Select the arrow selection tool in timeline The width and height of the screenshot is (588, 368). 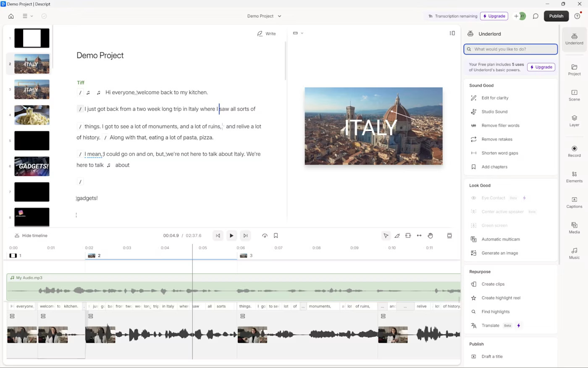386,236
